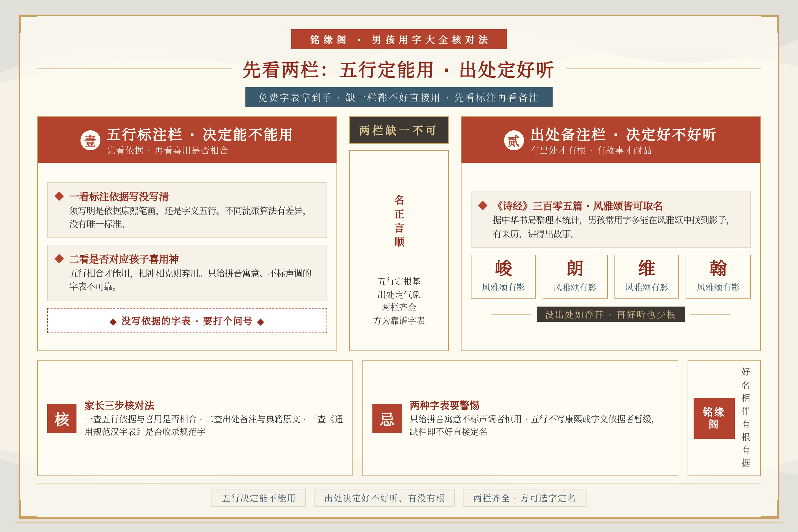Click the dashed 没写依据的字表 · 要打个问号 box
The image size is (798, 532).
(187, 321)
